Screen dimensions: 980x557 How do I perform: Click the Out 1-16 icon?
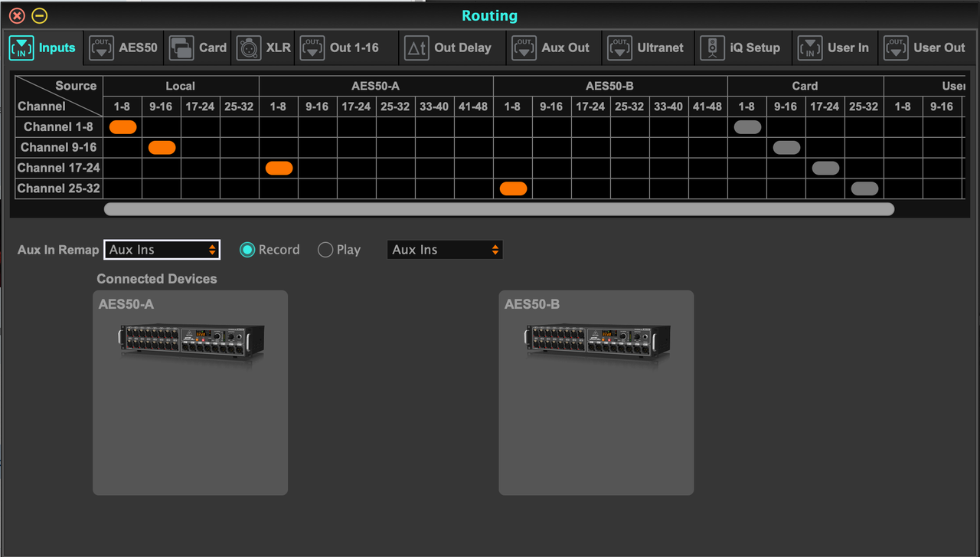click(312, 48)
